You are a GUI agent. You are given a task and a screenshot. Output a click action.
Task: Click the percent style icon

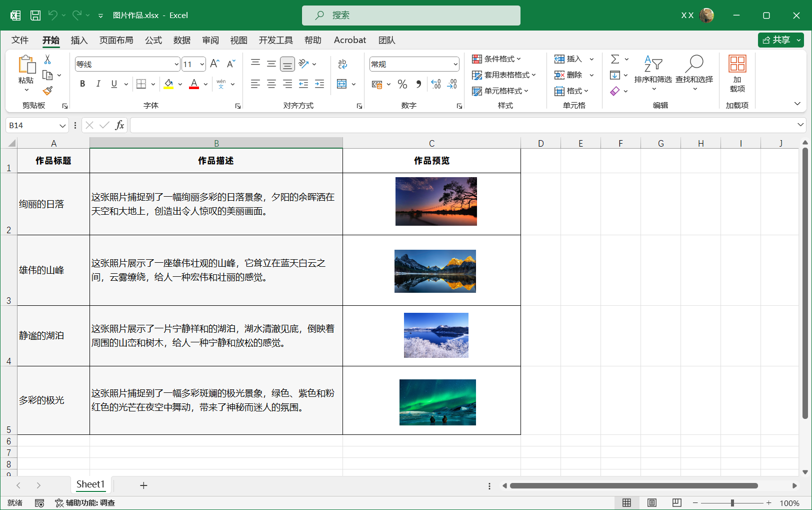402,84
